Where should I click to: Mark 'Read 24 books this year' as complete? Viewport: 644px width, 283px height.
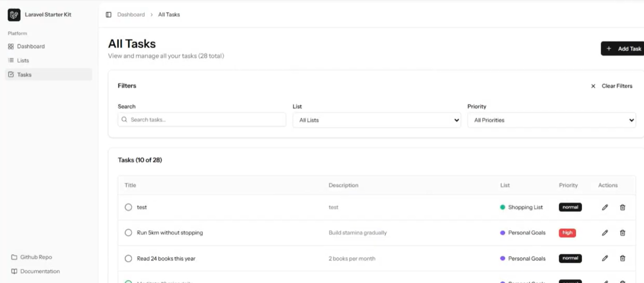click(128, 259)
